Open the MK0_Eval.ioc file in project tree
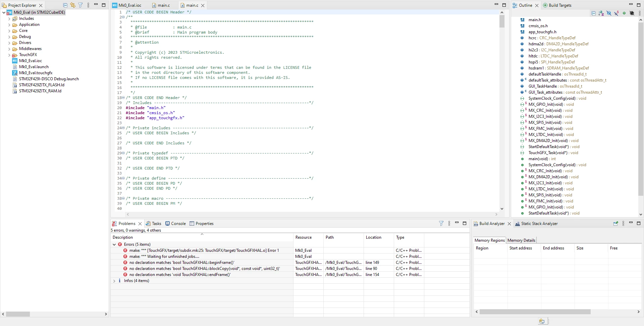This screenshot has width=644, height=326. click(x=30, y=61)
